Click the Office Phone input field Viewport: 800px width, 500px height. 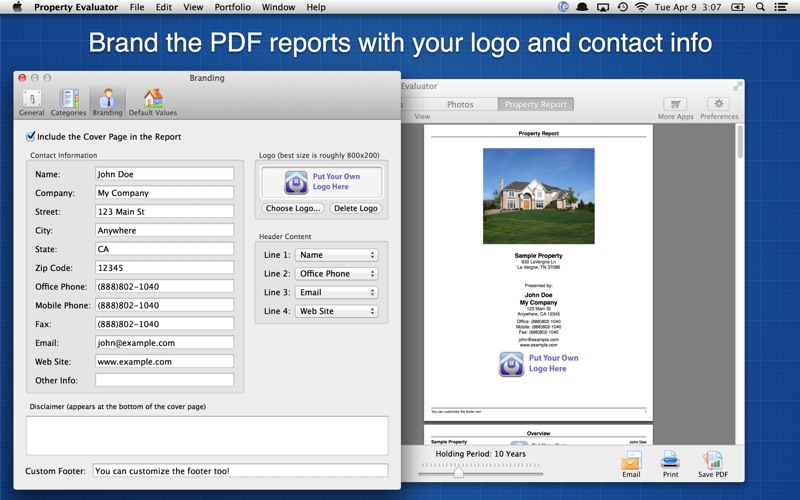(x=164, y=286)
